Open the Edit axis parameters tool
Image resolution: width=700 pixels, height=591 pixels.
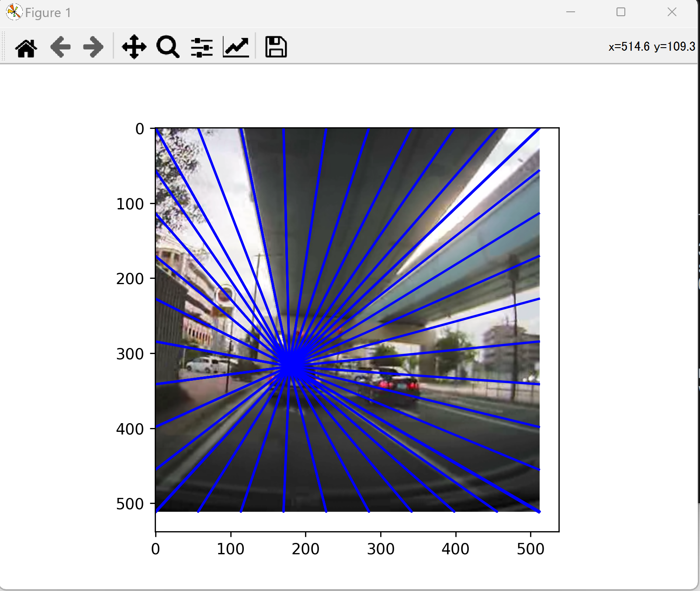[x=236, y=47]
